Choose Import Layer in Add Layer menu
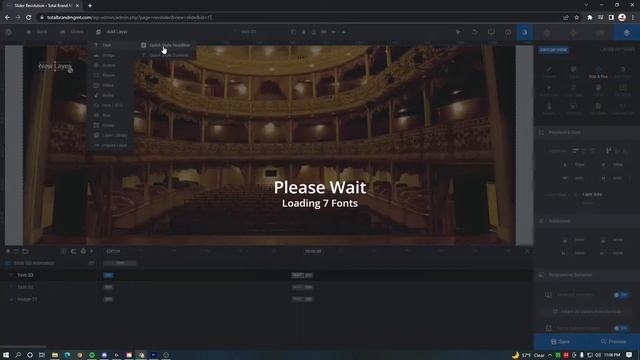 pos(111,145)
